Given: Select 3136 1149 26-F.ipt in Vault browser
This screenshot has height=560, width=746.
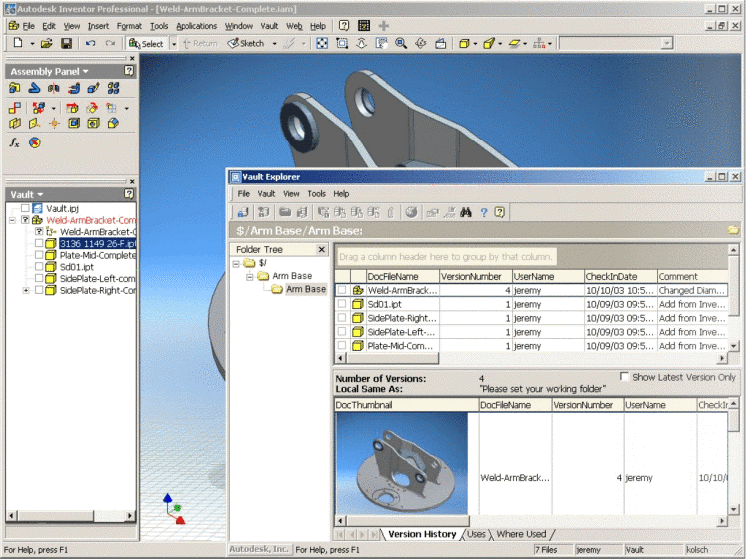Looking at the screenshot, I should (x=97, y=243).
